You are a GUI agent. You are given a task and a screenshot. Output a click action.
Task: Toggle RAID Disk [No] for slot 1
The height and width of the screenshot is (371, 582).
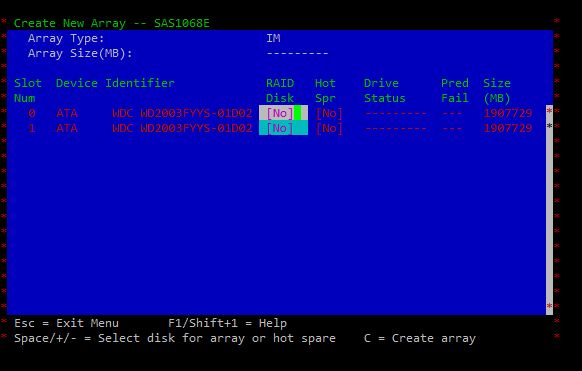click(x=283, y=128)
